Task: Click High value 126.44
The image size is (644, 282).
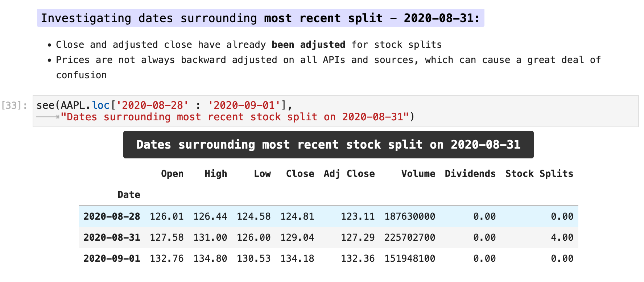Action: (210, 216)
